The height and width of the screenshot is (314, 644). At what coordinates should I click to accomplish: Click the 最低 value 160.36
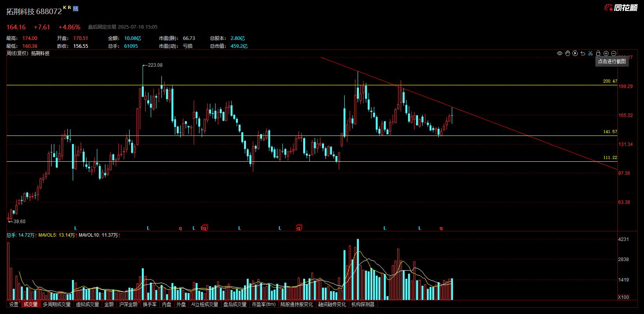30,46
